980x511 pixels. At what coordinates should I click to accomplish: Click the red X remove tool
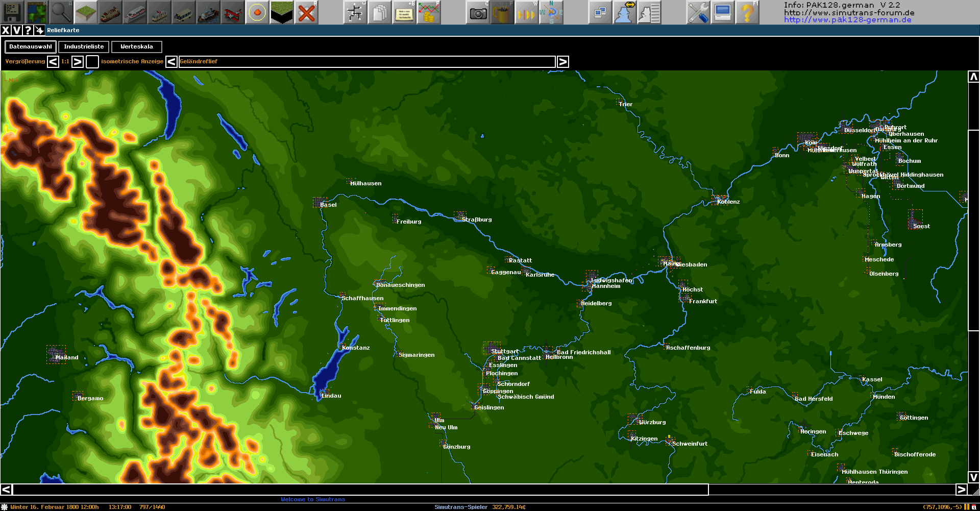click(x=306, y=12)
